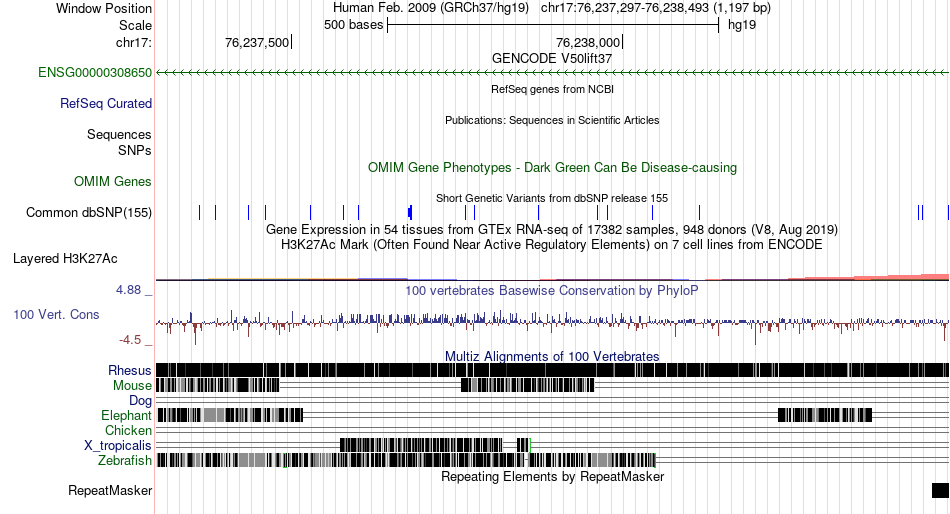The height and width of the screenshot is (514, 950).
Task: Click the Sequences track label
Action: click(x=119, y=135)
